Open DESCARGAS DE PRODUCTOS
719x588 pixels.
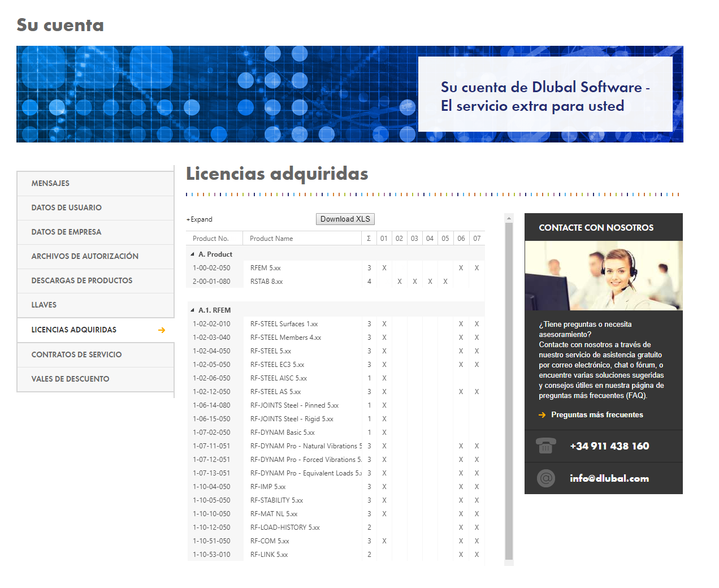pyautogui.click(x=82, y=280)
